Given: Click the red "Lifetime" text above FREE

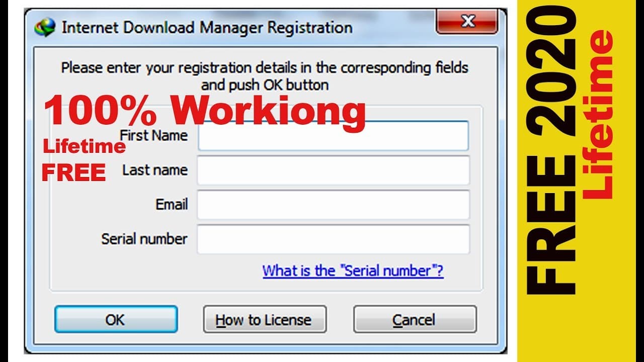Looking at the screenshot, I should coord(84,146).
